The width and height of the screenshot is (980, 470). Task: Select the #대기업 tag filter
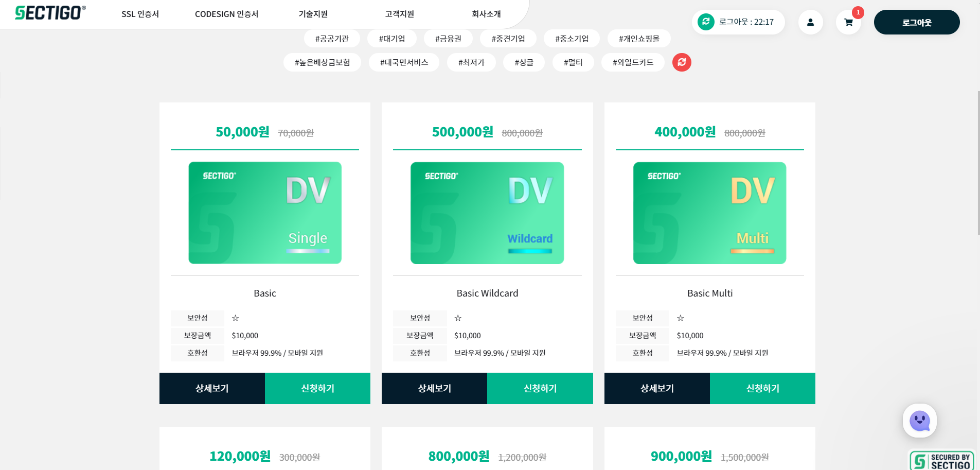tap(392, 39)
